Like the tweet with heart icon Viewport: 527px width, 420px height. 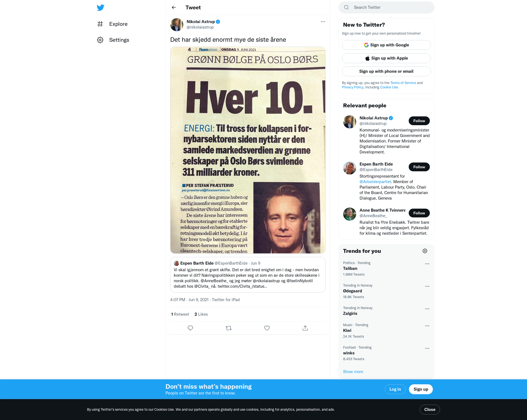coord(267,328)
